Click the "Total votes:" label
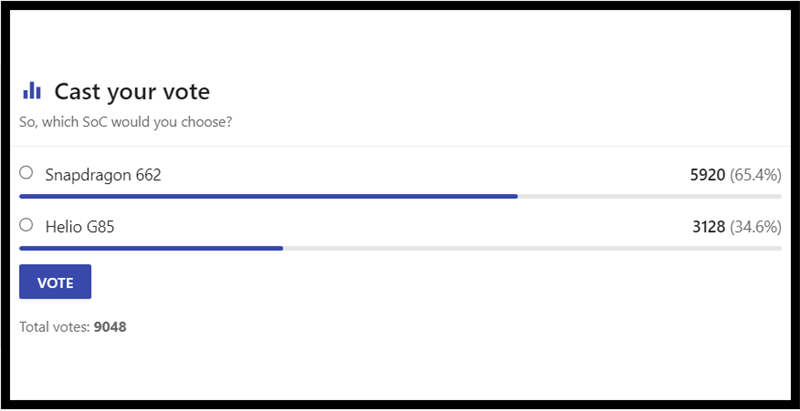 pyautogui.click(x=54, y=327)
